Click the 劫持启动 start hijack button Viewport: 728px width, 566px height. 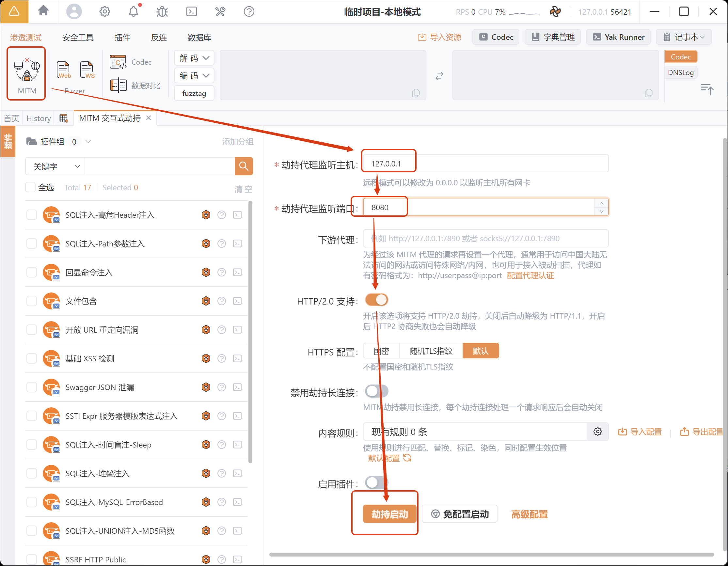390,514
